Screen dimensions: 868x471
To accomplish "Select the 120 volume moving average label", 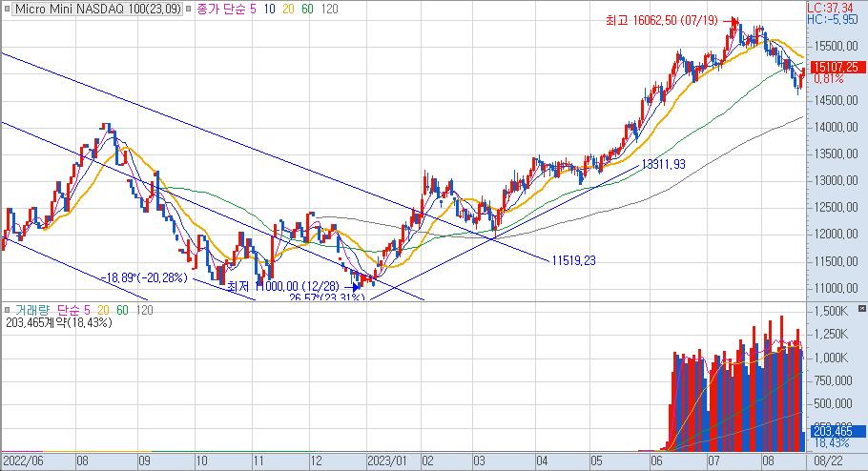I will (144, 310).
